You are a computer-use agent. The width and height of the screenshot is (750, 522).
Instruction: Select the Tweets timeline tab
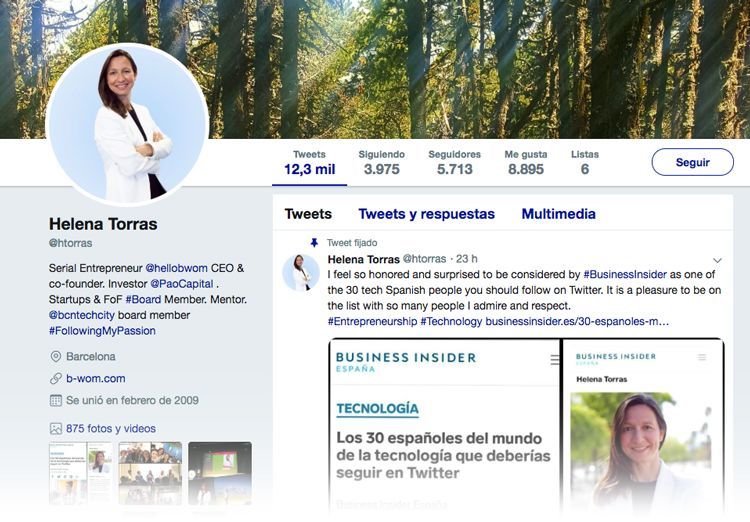[308, 214]
